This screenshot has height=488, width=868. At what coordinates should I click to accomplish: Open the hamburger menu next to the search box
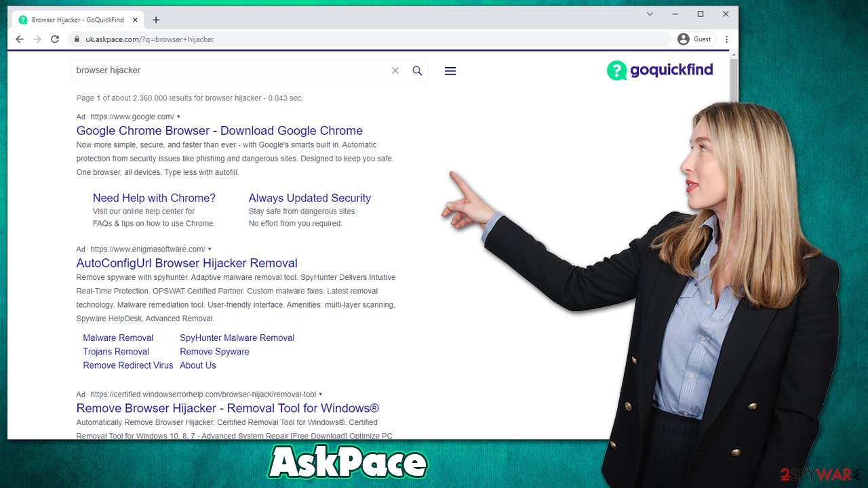click(450, 70)
